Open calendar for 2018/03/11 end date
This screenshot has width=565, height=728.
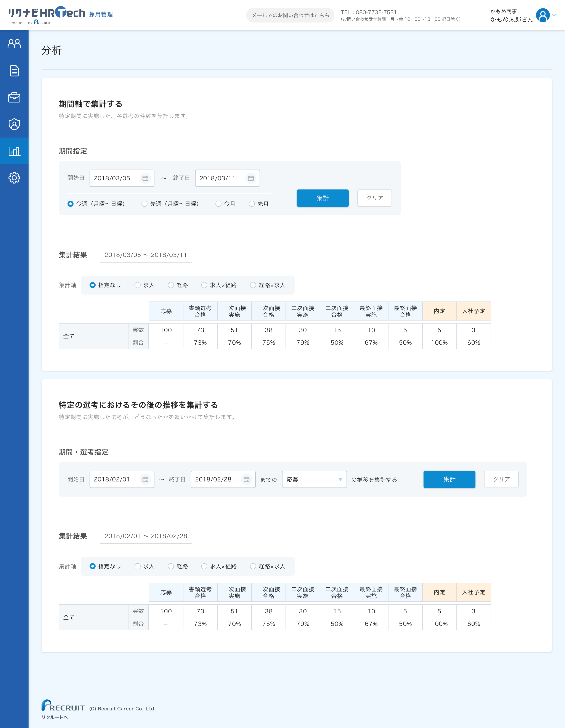tap(251, 178)
